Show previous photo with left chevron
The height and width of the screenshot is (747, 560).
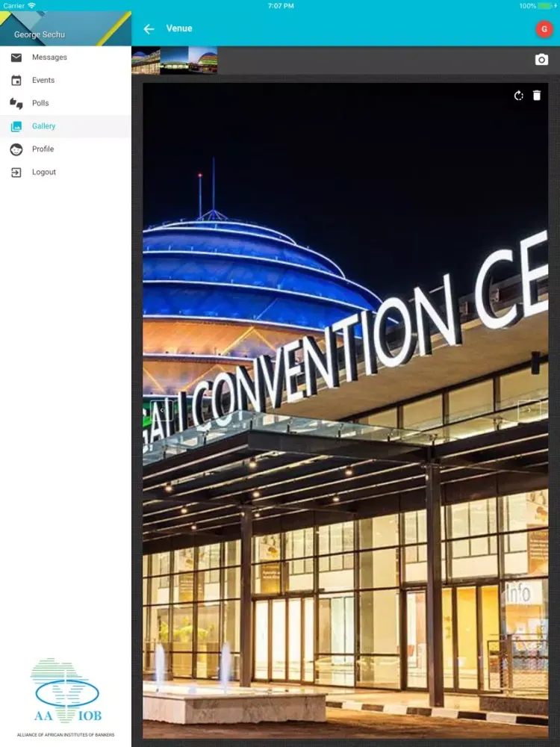(161, 410)
